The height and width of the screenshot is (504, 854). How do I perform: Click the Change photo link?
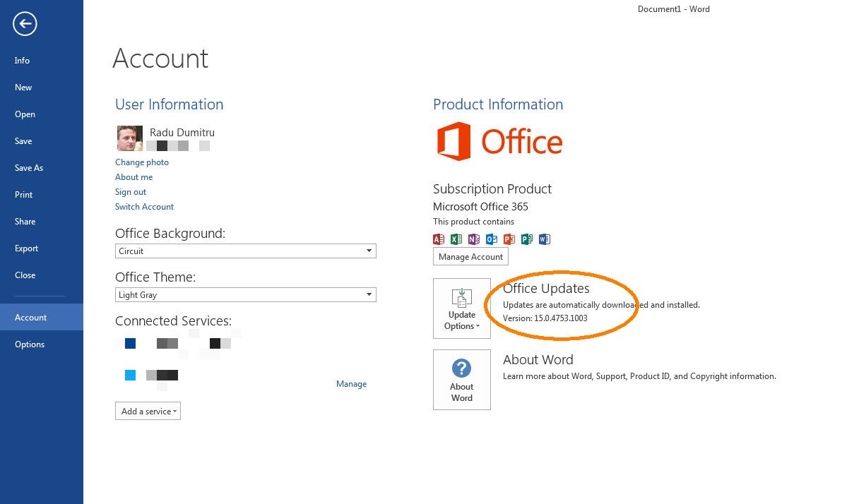coord(142,162)
